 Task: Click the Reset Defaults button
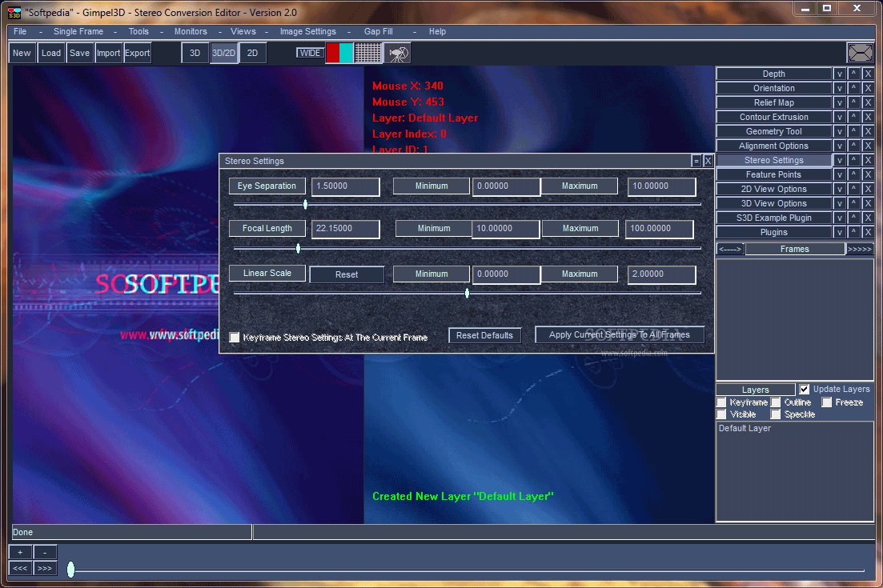pyautogui.click(x=484, y=335)
